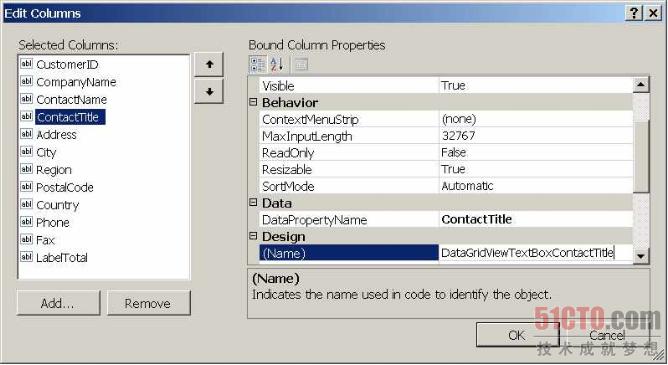668x365 pixels.
Task: Click the DataPropertyName value ContactTitle
Action: click(477, 219)
